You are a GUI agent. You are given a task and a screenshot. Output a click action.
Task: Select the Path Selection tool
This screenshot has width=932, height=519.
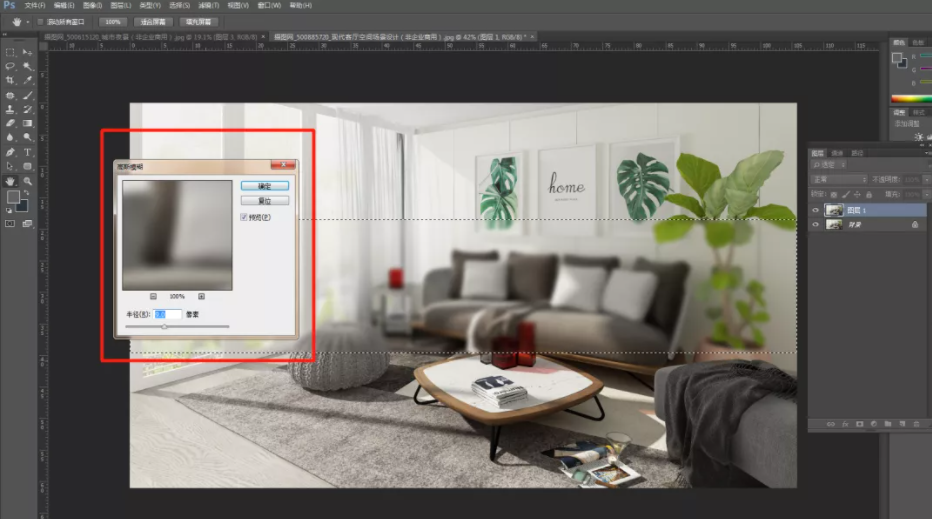[x=10, y=166]
